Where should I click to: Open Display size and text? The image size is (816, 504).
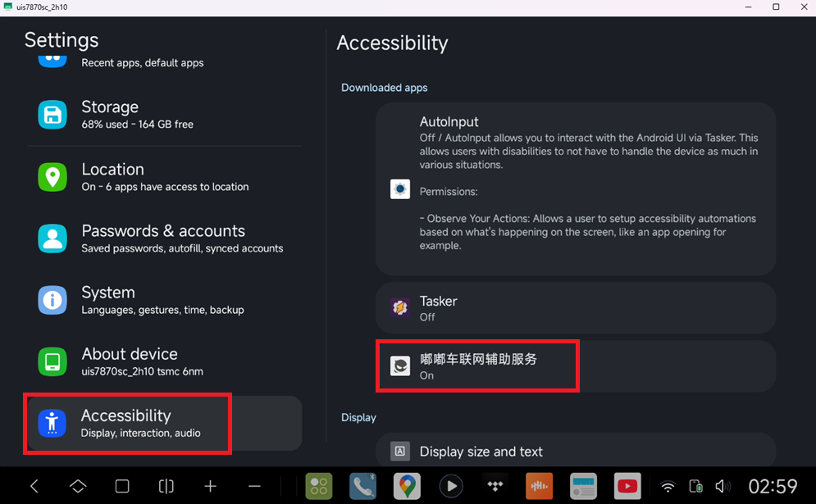[576, 451]
